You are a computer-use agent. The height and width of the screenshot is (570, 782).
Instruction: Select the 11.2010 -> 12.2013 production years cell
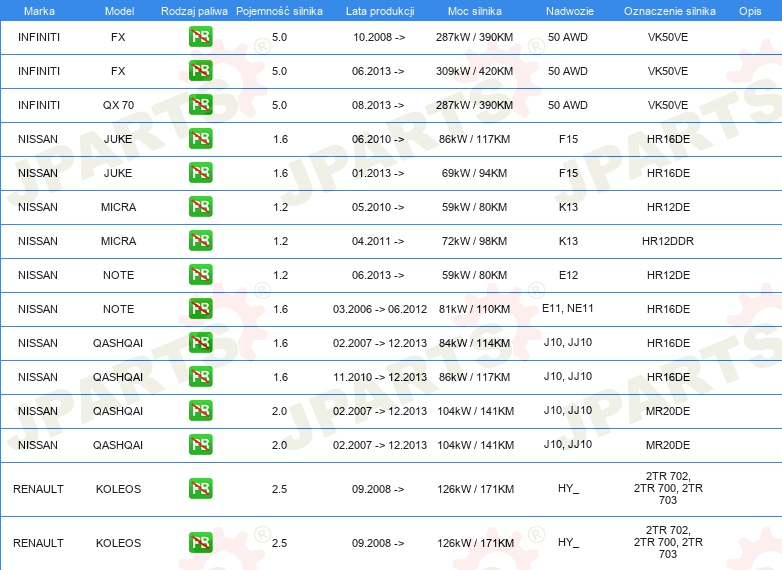coord(380,377)
